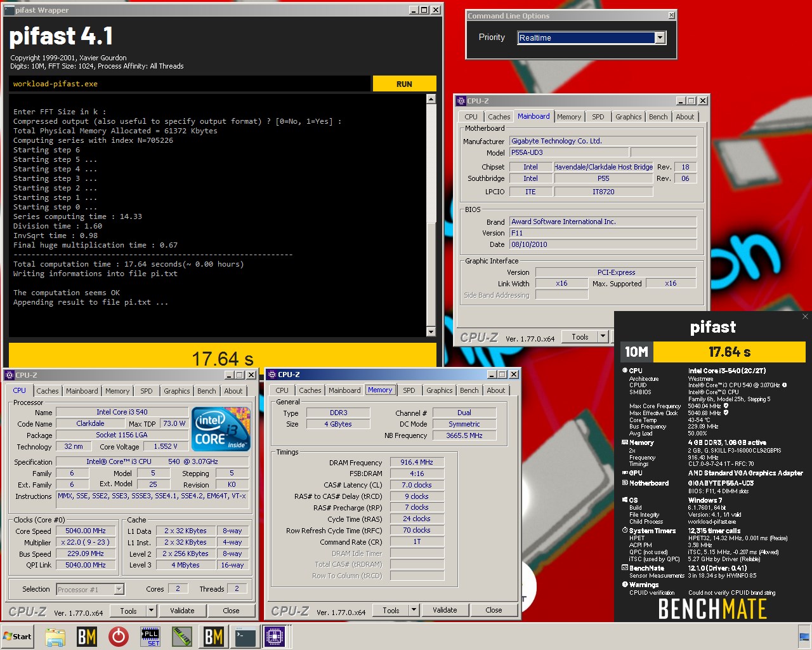The width and height of the screenshot is (812, 650).
Task: Click shield icon next to Max Effective Clock
Action: (726, 413)
